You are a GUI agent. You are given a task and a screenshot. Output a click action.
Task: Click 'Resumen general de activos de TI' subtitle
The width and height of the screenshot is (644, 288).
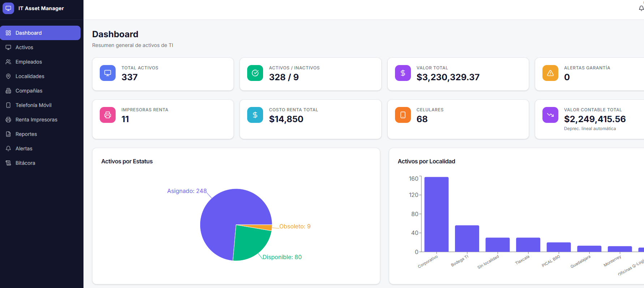pos(133,46)
